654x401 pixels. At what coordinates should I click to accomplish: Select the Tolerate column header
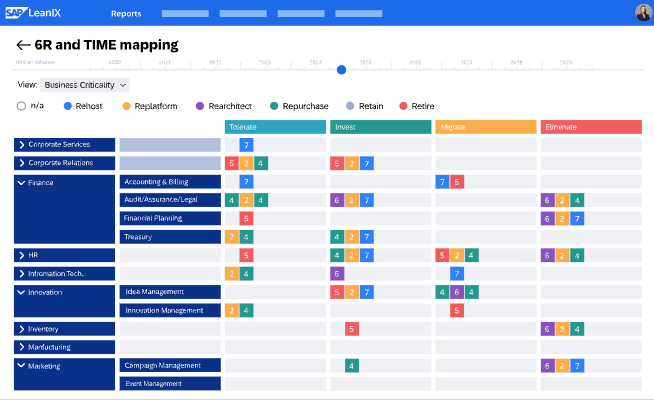[x=276, y=127]
